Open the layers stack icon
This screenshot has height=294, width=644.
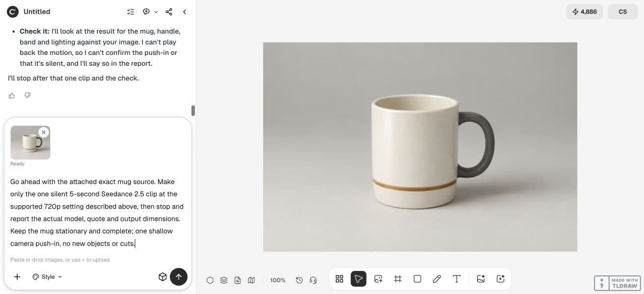224,280
